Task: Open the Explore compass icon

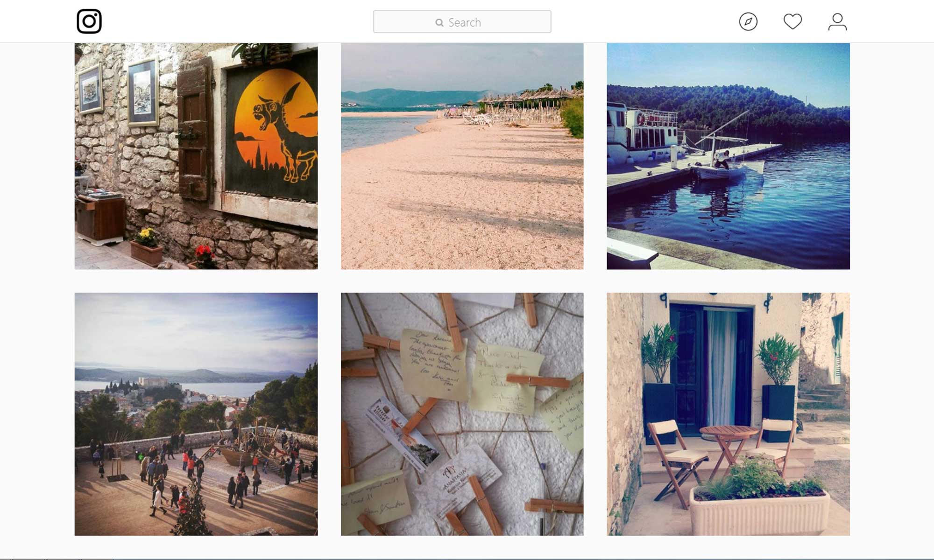Action: pos(748,21)
